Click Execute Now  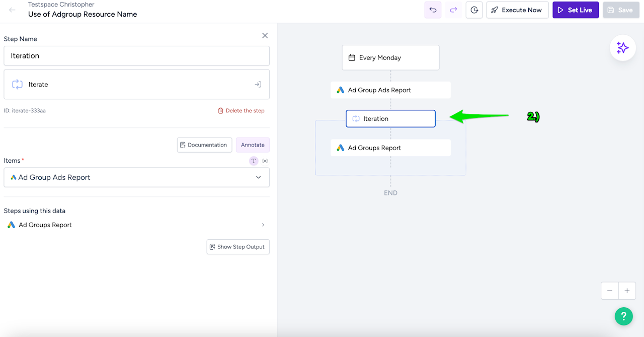[517, 10]
